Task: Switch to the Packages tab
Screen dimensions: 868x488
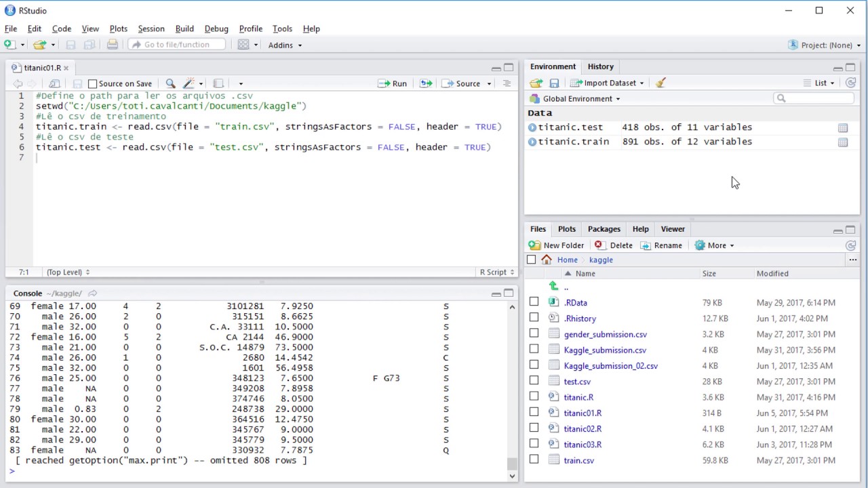Action: click(x=604, y=229)
